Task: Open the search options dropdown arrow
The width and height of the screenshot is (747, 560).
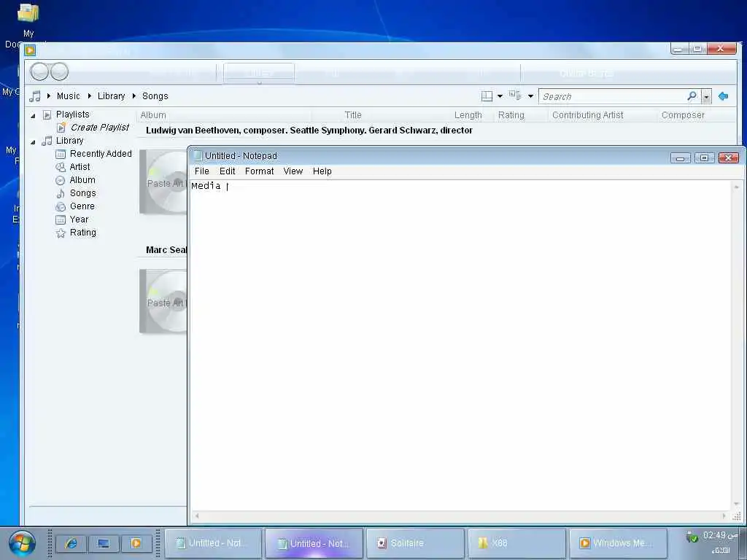Action: coord(706,97)
